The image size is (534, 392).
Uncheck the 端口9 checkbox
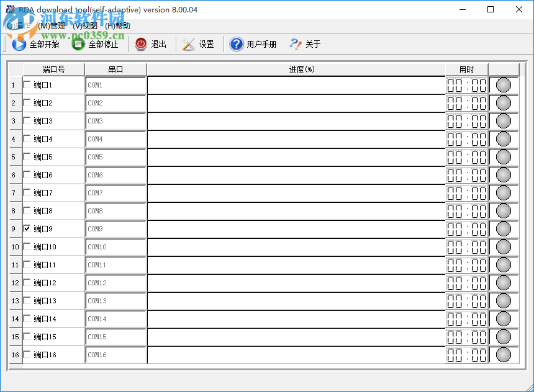(x=25, y=228)
